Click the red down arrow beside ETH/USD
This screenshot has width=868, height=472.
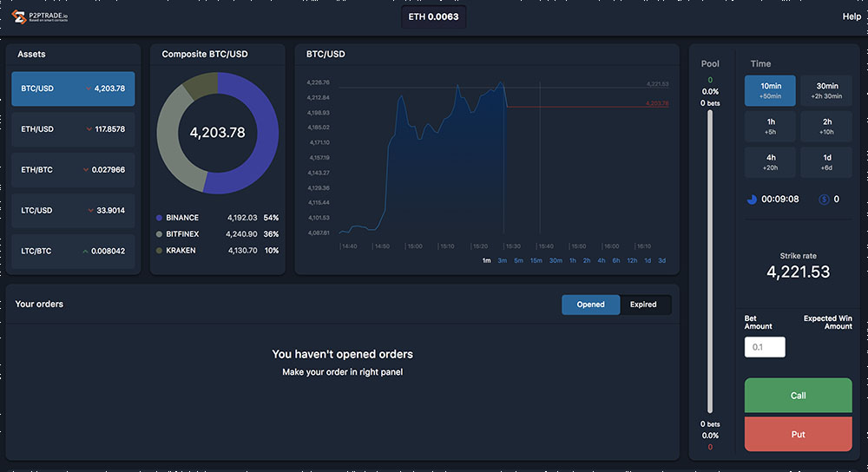coord(89,129)
